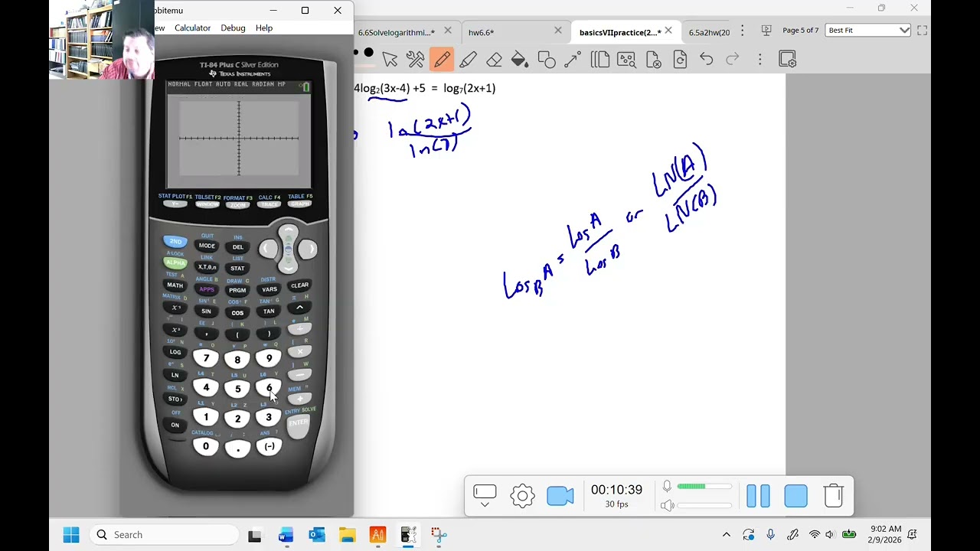This screenshot has width=980, height=551.
Task: Switch to 6.5a2hw tab
Action: 709,32
